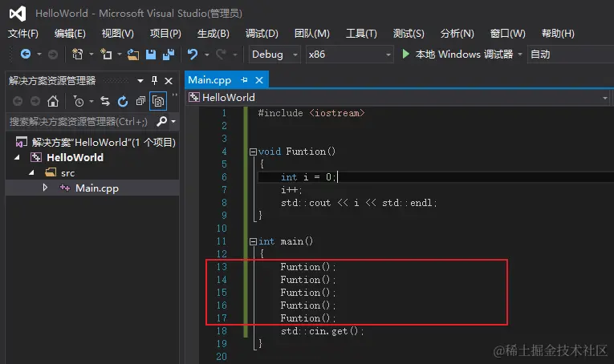Click the Navigate Backward arrow icon
The width and height of the screenshot is (614, 364).
pos(26,54)
